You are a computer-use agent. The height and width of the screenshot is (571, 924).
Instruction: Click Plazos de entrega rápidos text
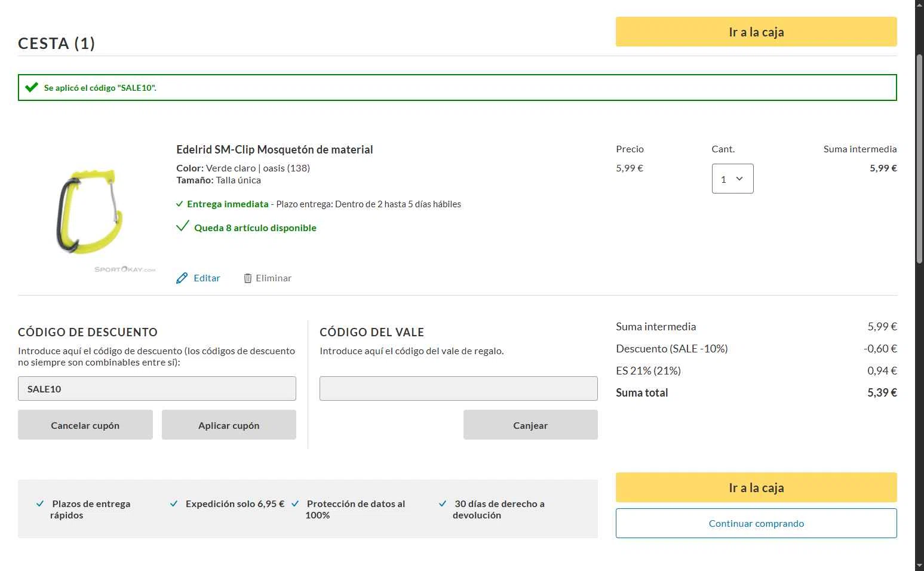(x=90, y=509)
